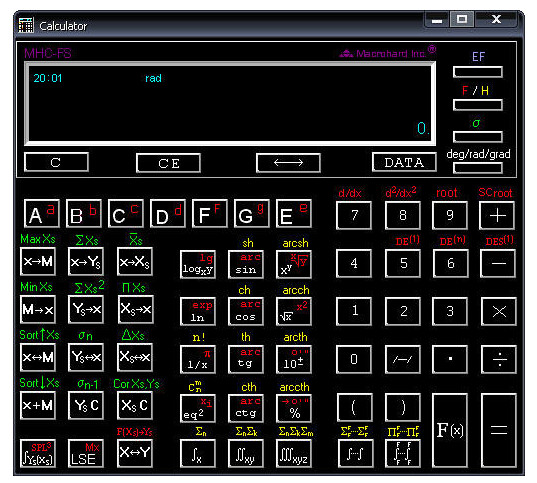The height and width of the screenshot is (483, 537).
Task: Click the 10± exponent key
Action: (x=294, y=359)
